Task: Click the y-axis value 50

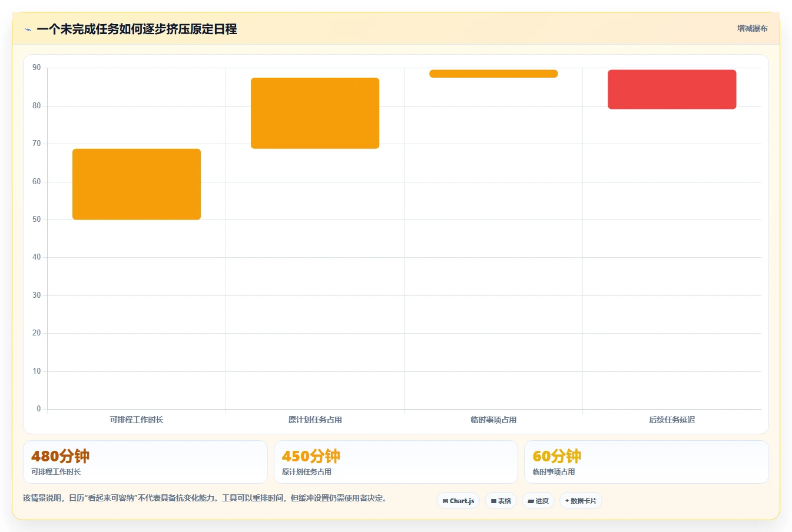Action: tap(37, 220)
